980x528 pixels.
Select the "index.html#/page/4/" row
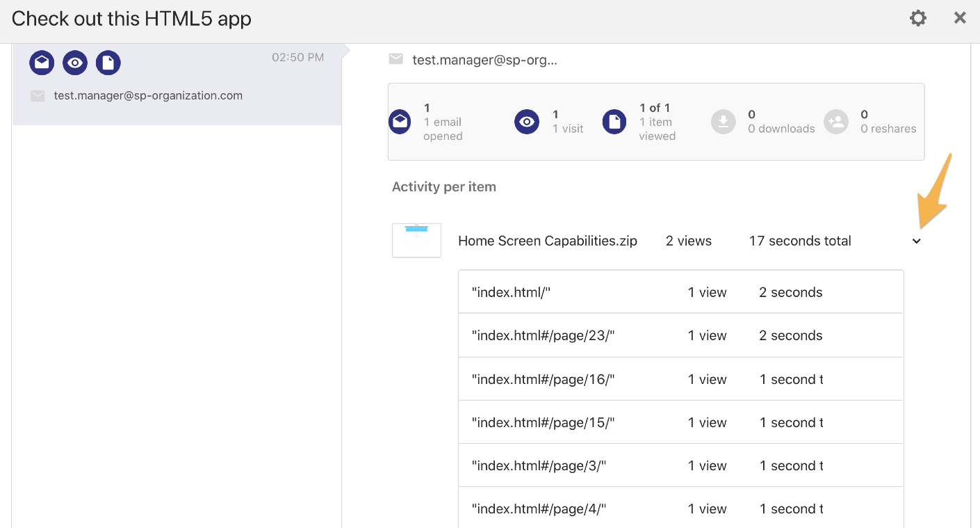coord(680,509)
